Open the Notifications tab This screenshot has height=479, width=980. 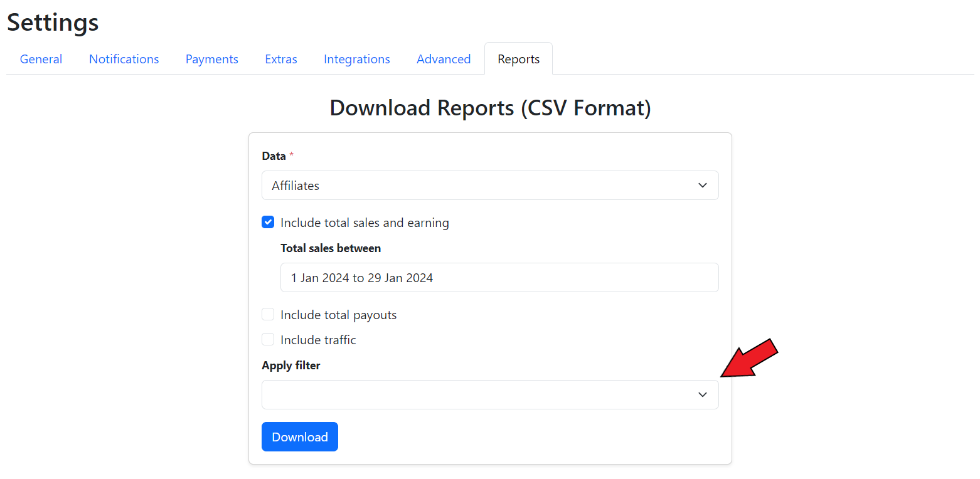tap(124, 59)
